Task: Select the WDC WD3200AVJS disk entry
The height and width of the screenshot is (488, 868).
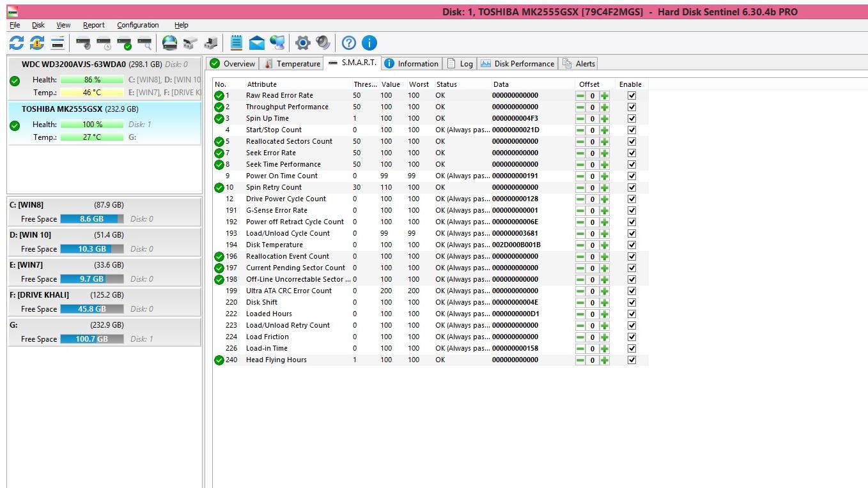Action: 74,65
